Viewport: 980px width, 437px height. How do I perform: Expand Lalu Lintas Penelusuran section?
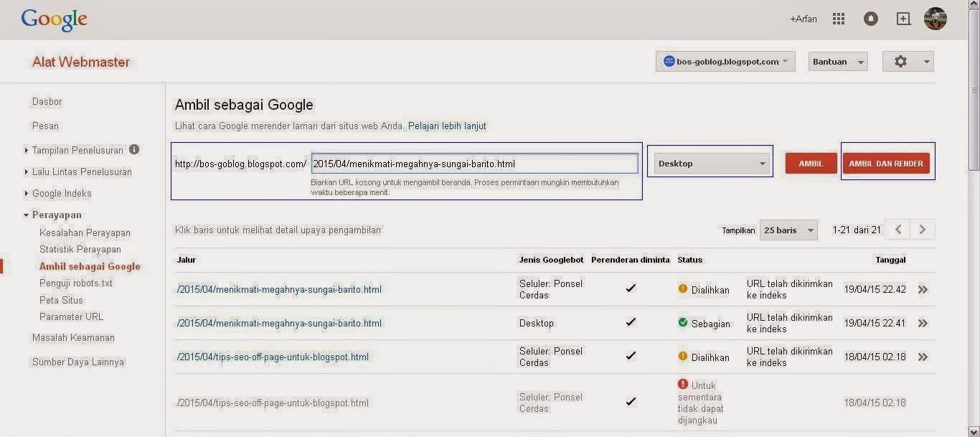pos(27,172)
